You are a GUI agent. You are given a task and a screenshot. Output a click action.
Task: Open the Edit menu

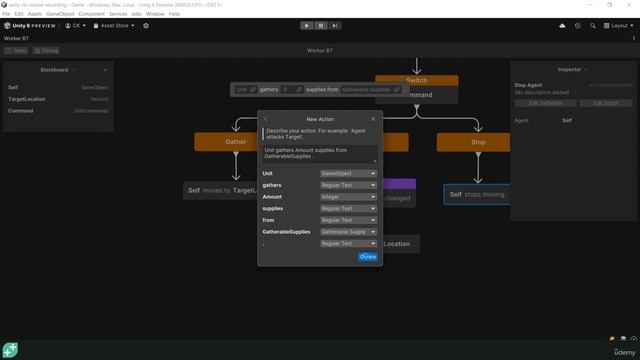coord(19,14)
